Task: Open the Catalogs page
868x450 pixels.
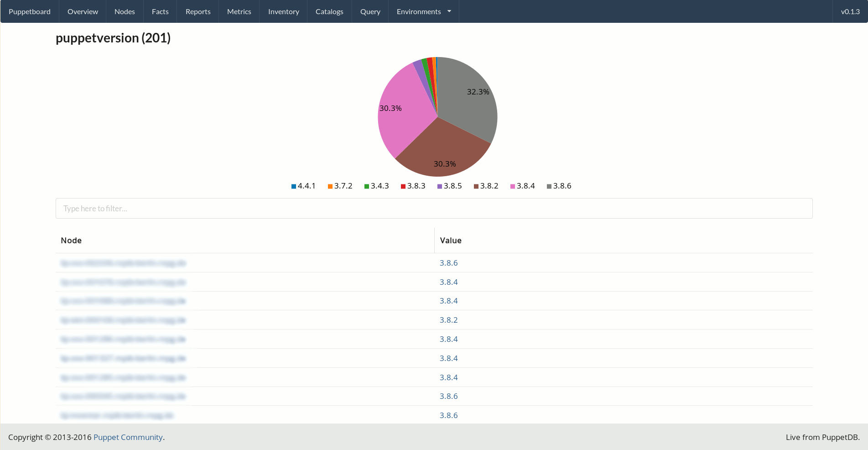Action: [x=329, y=11]
